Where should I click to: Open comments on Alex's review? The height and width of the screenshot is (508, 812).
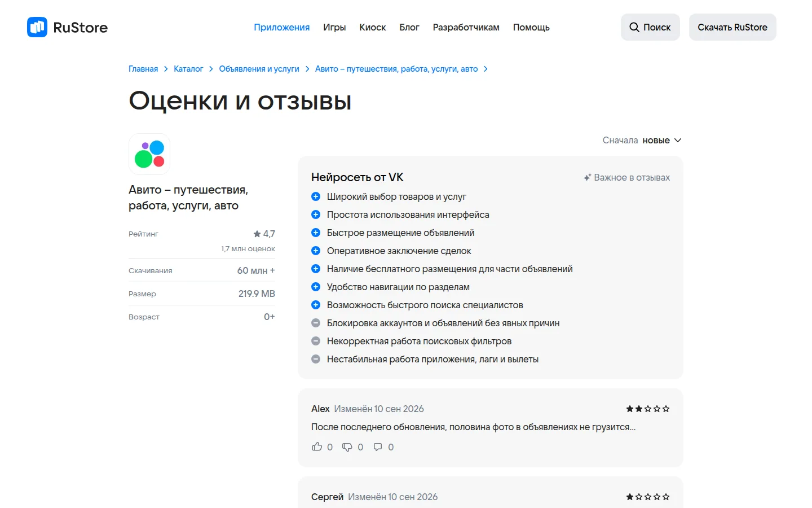pos(378,447)
